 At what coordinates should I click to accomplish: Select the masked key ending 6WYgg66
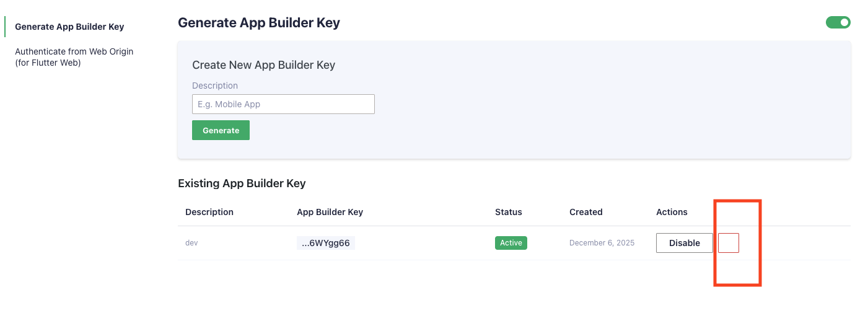tap(325, 243)
